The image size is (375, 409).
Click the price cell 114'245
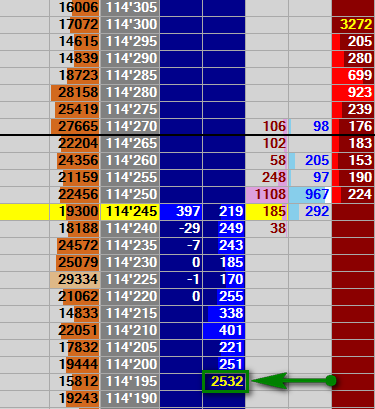coord(130,211)
